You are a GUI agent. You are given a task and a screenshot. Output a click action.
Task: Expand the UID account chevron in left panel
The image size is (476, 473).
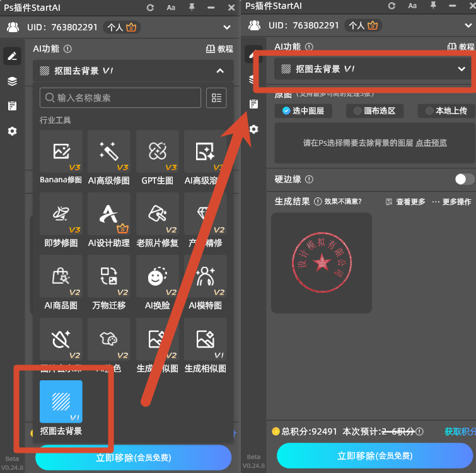[x=227, y=27]
